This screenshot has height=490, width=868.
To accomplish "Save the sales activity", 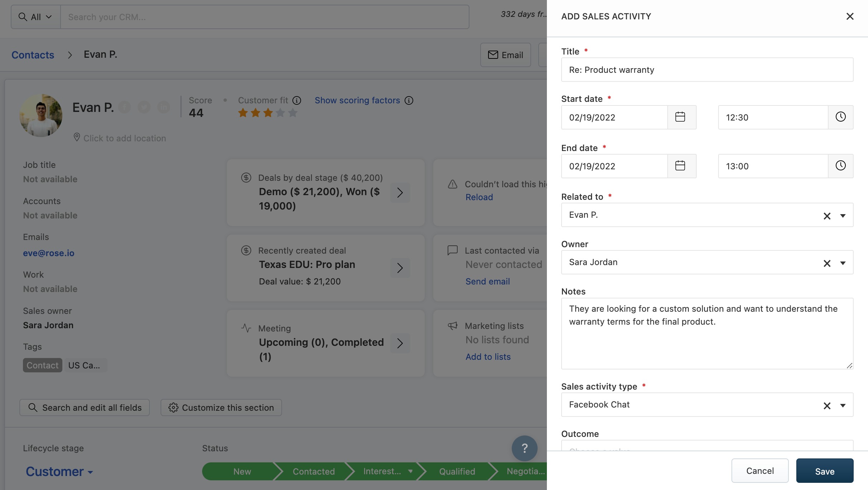I will (825, 471).
